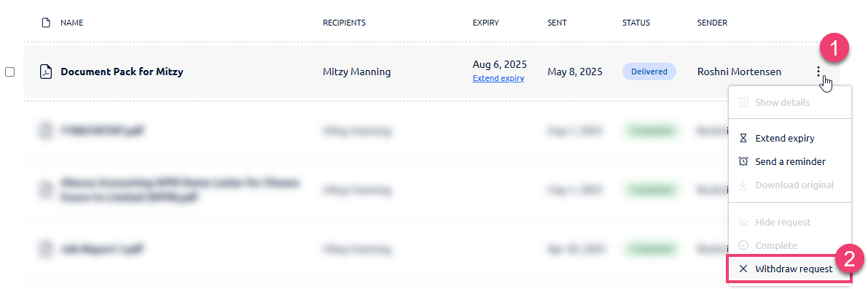Choose Send a reminder menu entry

[x=789, y=161]
